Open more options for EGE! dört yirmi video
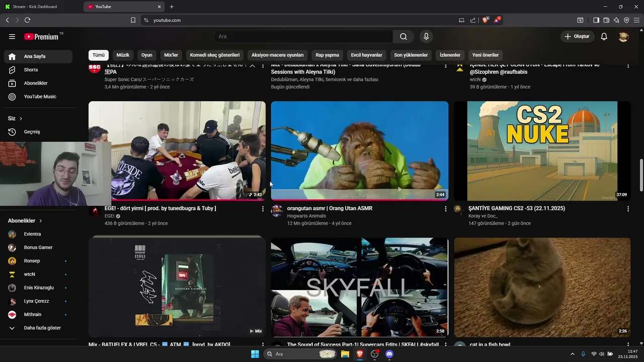Screen dimensions: 644x362 263,209
